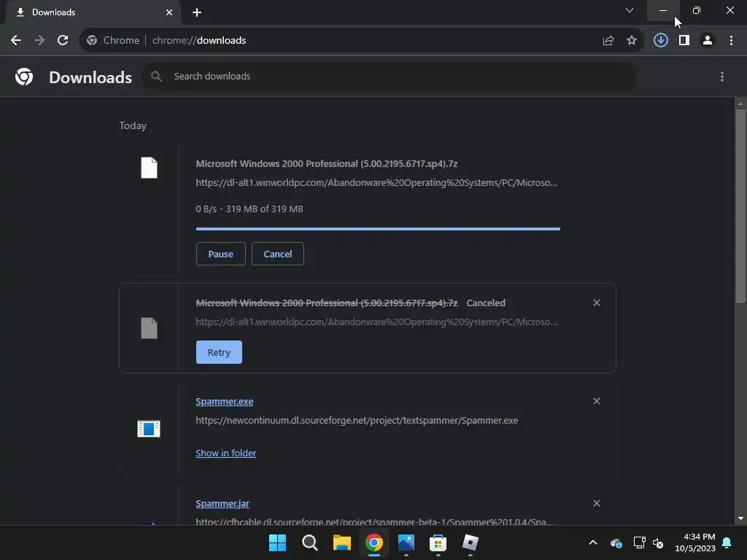Click the Spammer.exe sourceforge URL text
The width and height of the screenshot is (747, 560).
357,421
